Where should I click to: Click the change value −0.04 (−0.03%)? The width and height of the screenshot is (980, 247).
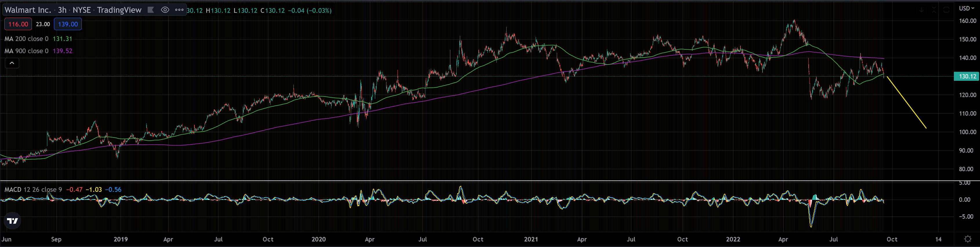309,11
